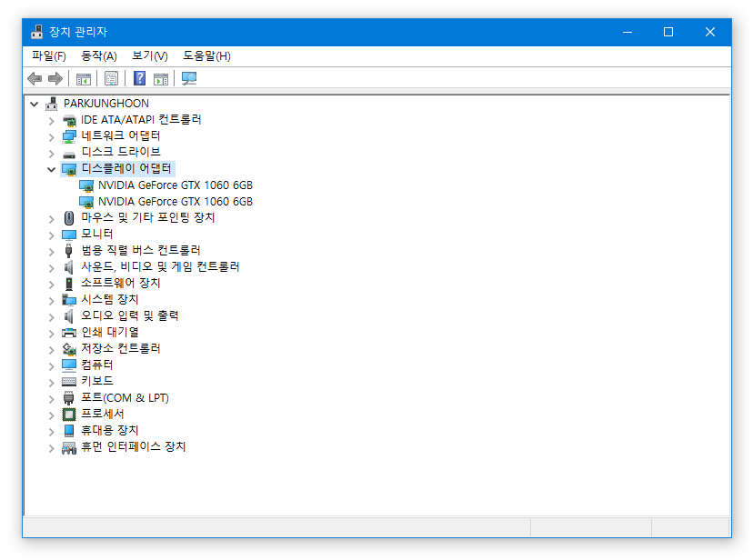Select the first NVIDIA GeForce GTX 1060 6GB
Image resolution: width=753 pixels, height=560 pixels.
pyautogui.click(x=175, y=185)
